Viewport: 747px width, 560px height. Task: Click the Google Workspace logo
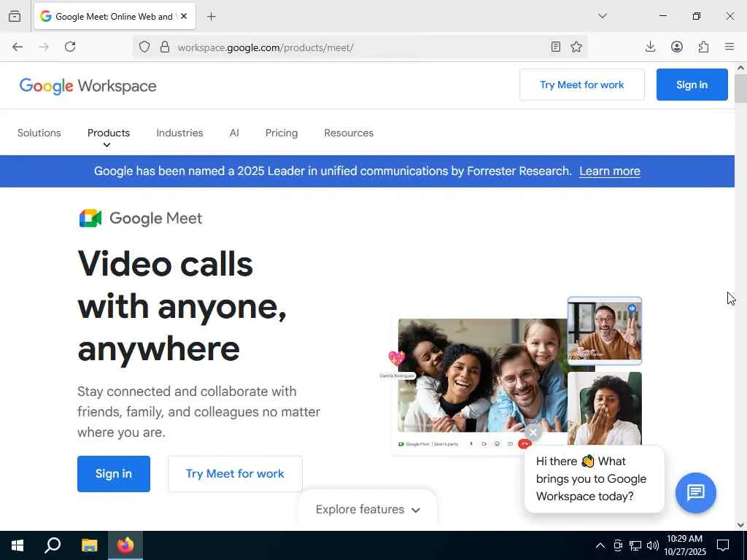(x=88, y=86)
